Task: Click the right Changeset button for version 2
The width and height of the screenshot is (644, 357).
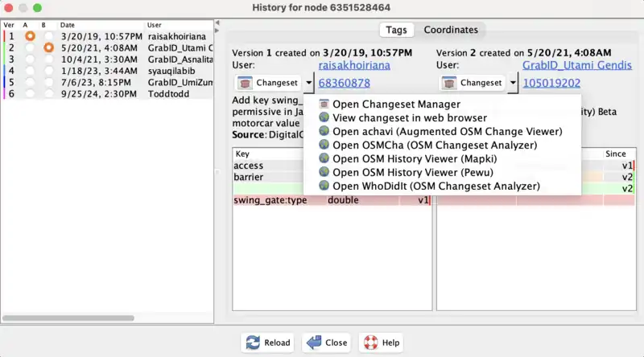Action: tap(474, 83)
